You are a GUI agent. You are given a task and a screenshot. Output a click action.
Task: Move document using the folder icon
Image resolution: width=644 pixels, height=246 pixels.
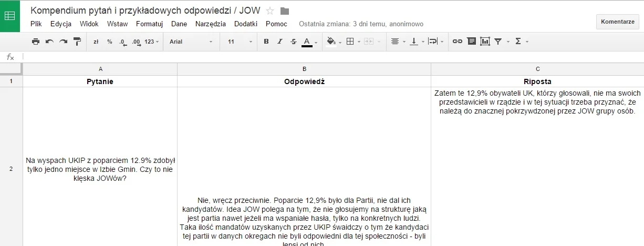click(x=285, y=11)
